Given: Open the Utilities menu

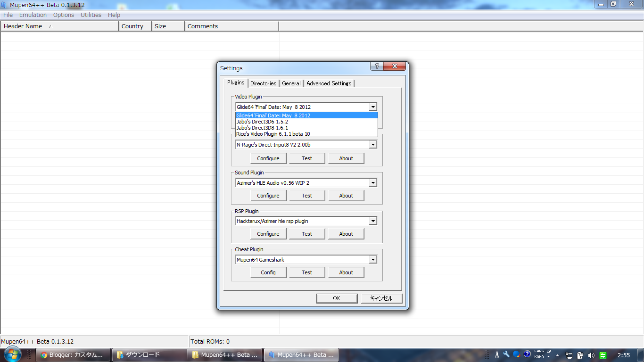Looking at the screenshot, I should [91, 15].
